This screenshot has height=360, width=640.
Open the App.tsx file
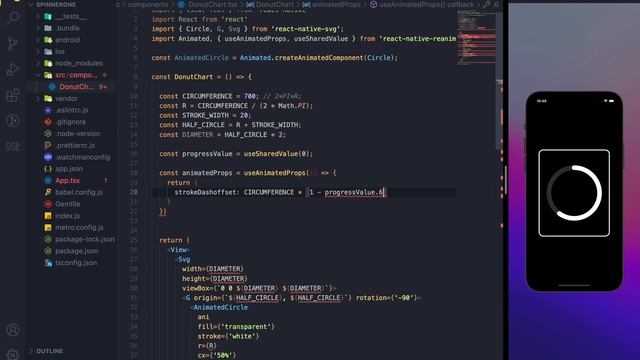click(x=68, y=180)
